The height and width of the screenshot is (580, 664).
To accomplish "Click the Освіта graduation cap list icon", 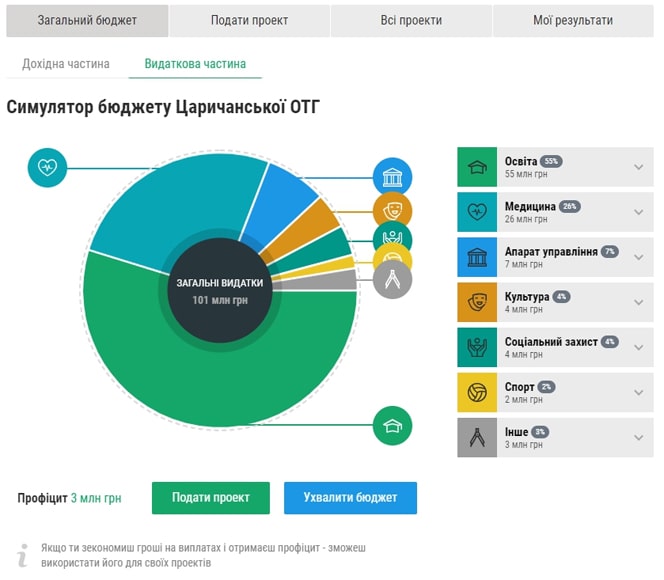I will tap(478, 167).
